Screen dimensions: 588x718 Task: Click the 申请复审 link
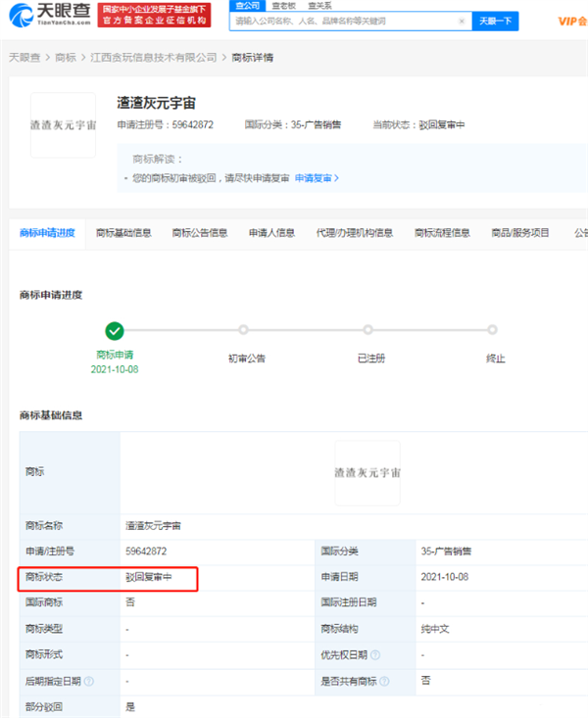[x=317, y=178]
